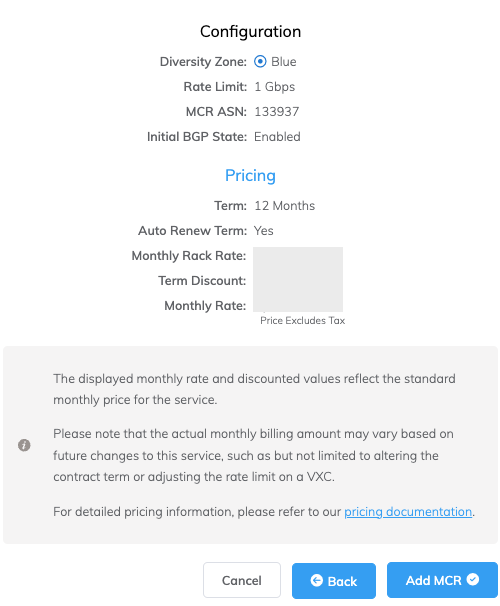Click the 1 Gbps rate limit value

[274, 87]
